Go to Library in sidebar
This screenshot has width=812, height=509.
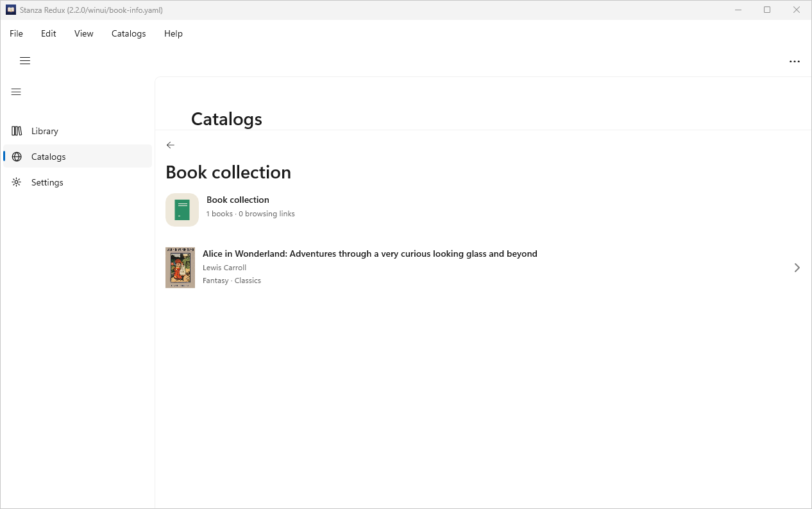78,131
